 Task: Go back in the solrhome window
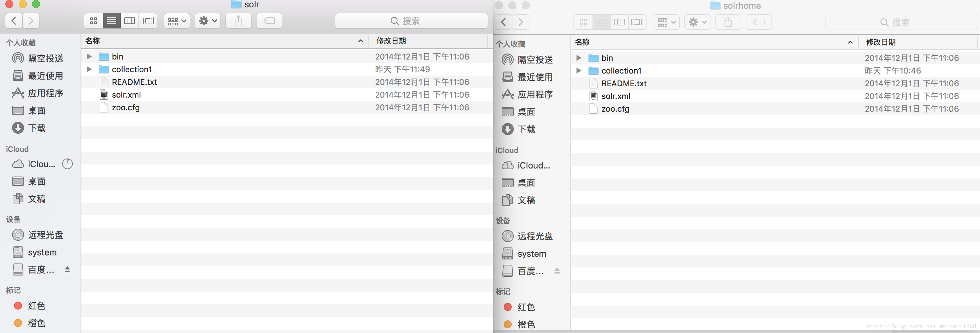503,22
